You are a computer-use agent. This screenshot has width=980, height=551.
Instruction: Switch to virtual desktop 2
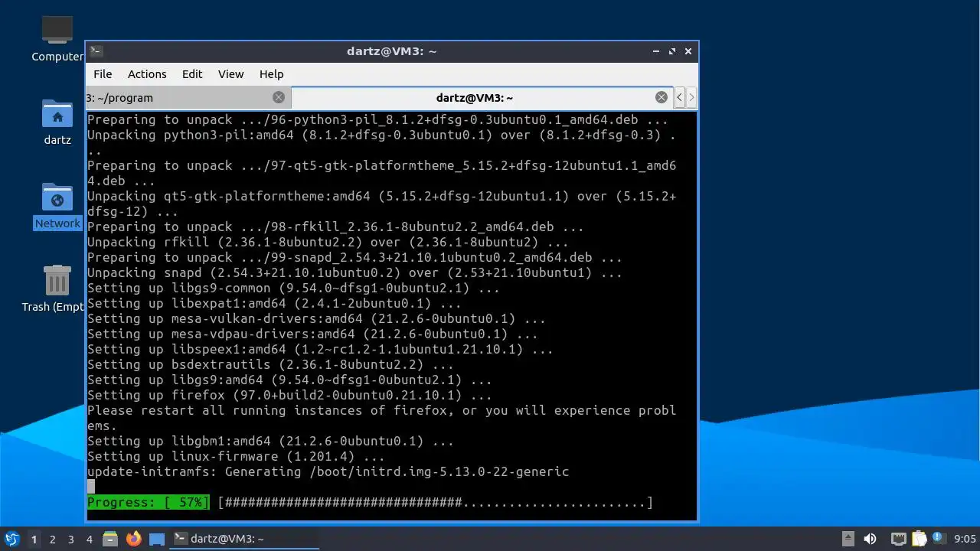pos(52,539)
